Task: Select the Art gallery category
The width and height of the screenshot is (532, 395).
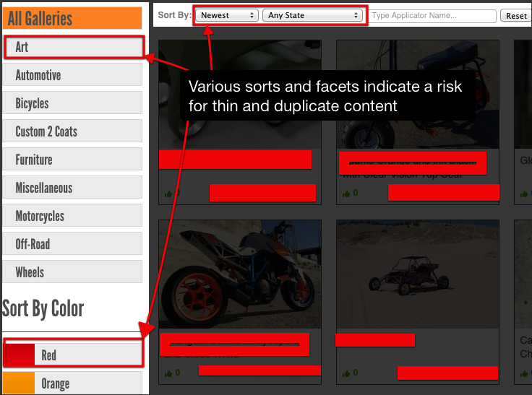Action: (72, 48)
